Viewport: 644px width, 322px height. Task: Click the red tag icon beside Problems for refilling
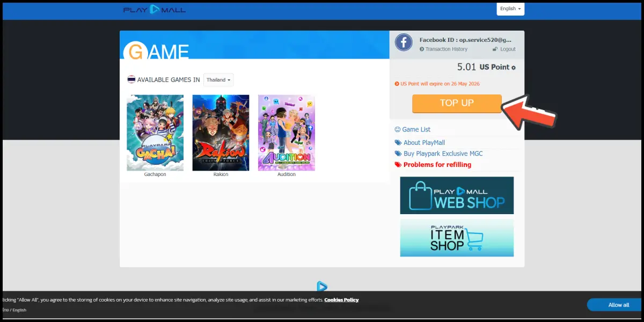coord(398,165)
